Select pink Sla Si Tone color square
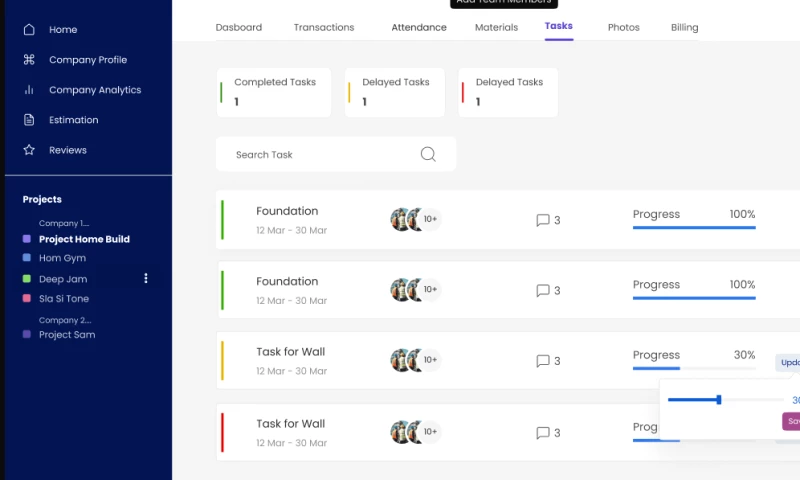The height and width of the screenshot is (480, 800). (27, 298)
